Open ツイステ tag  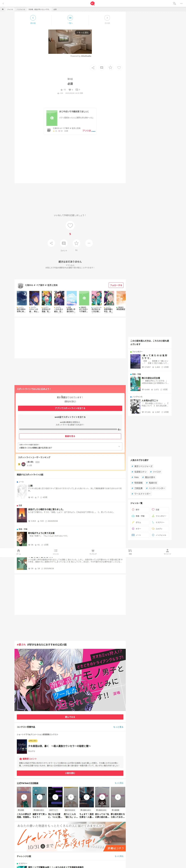(155, 472)
